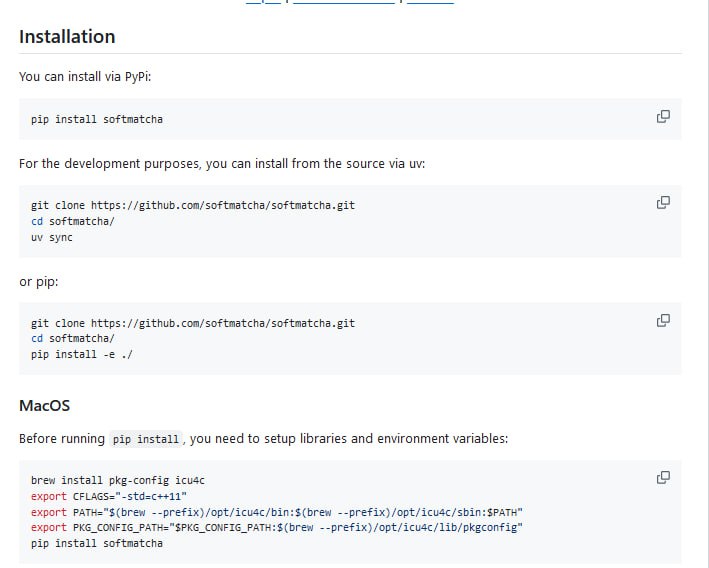Click the 'or pip:' paragraph text
The width and height of the screenshot is (709, 568).
coord(39,281)
